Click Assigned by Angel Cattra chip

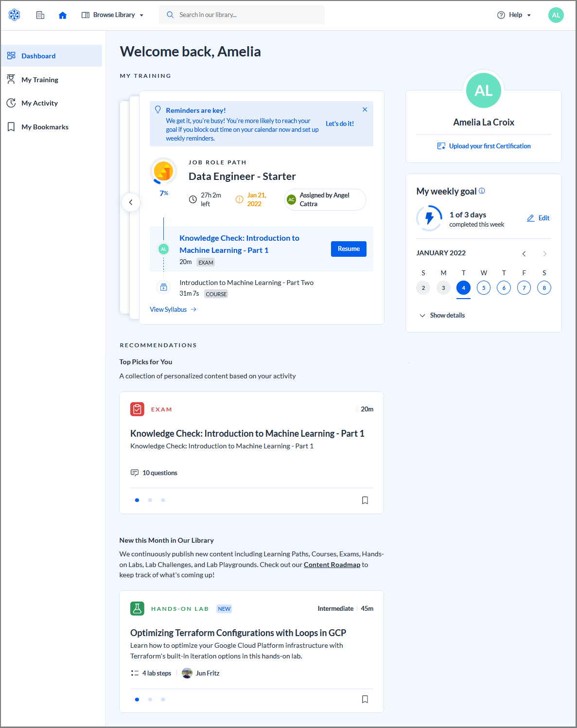tap(325, 199)
